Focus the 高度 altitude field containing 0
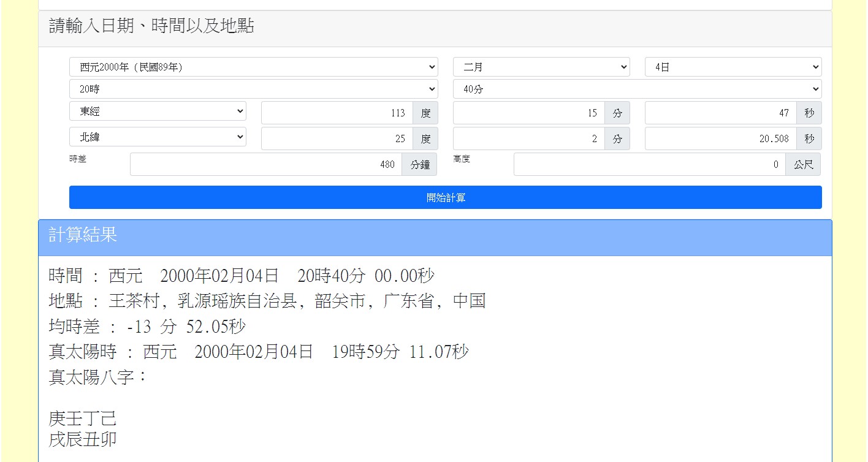 [650, 165]
